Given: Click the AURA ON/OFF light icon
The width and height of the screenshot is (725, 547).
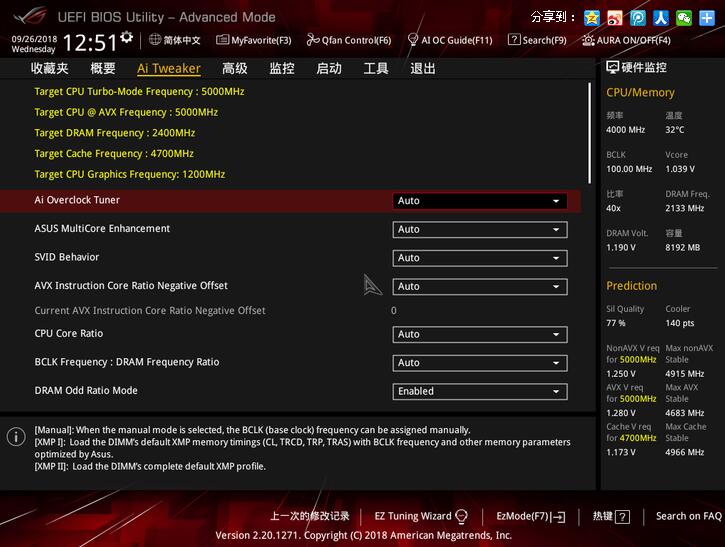Looking at the screenshot, I should pyautogui.click(x=588, y=40).
